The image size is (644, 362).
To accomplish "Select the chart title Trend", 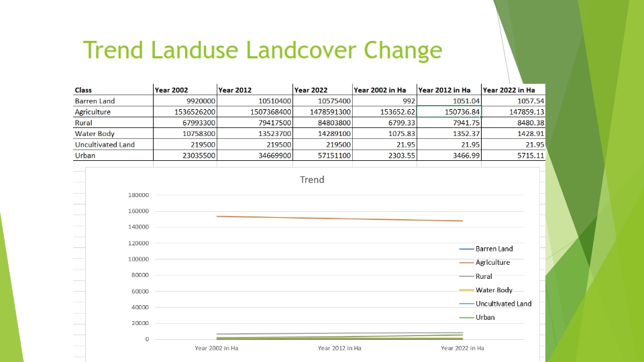I will coord(312,180).
